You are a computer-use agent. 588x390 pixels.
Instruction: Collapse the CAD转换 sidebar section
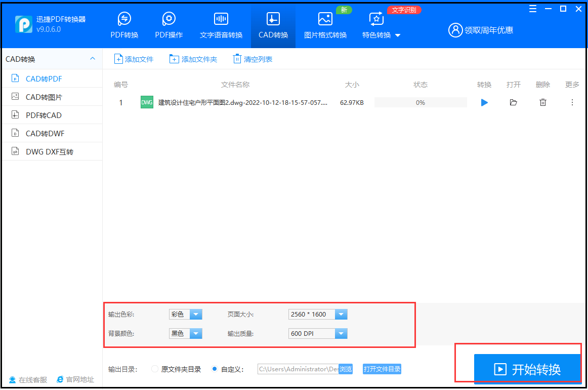tap(93, 59)
